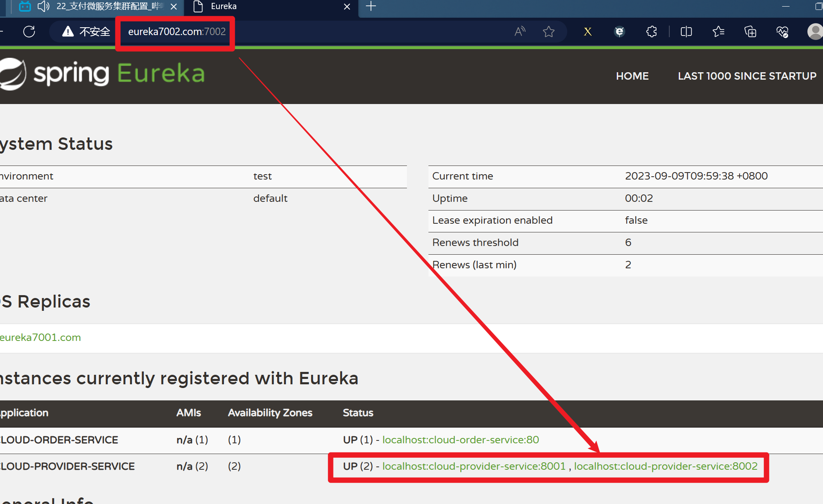
Task: Click the Availability Zones column header
Action: click(x=270, y=413)
